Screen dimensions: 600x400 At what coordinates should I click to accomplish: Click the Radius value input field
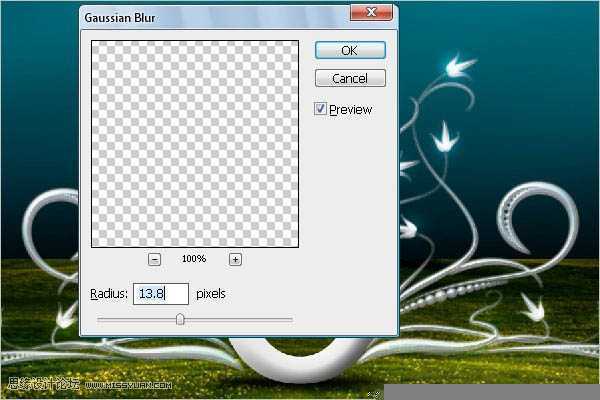(161, 294)
